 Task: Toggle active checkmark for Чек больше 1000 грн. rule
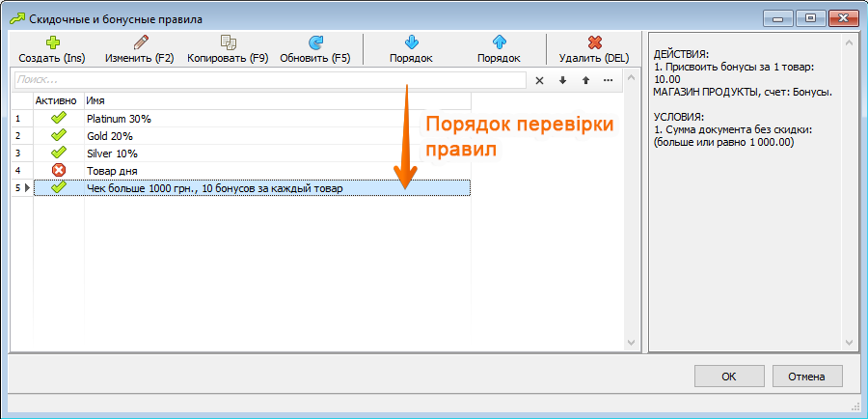(58, 188)
